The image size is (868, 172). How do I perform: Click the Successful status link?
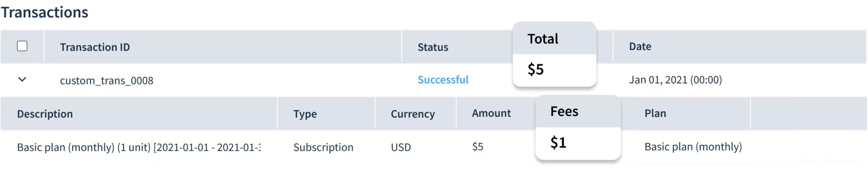pos(443,80)
